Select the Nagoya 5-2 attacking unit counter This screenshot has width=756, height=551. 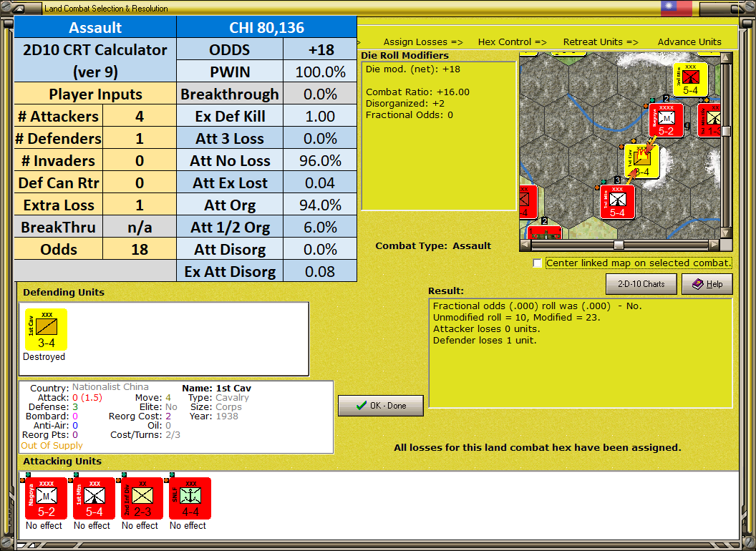pyautogui.click(x=46, y=499)
